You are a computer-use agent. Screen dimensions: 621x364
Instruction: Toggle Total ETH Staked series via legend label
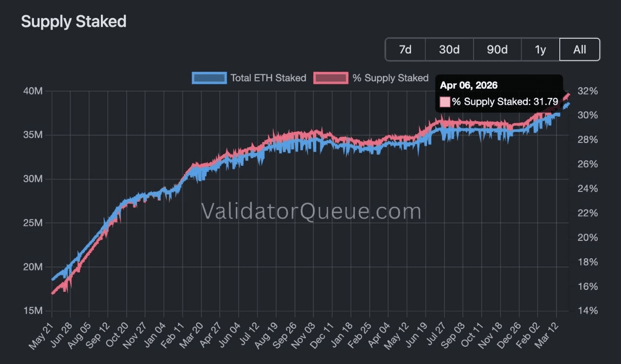point(268,78)
